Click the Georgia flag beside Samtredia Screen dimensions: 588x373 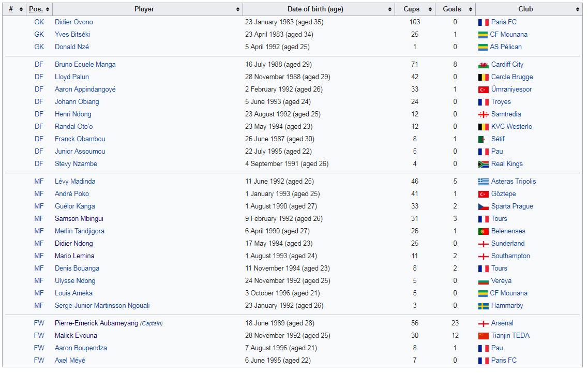(x=484, y=114)
